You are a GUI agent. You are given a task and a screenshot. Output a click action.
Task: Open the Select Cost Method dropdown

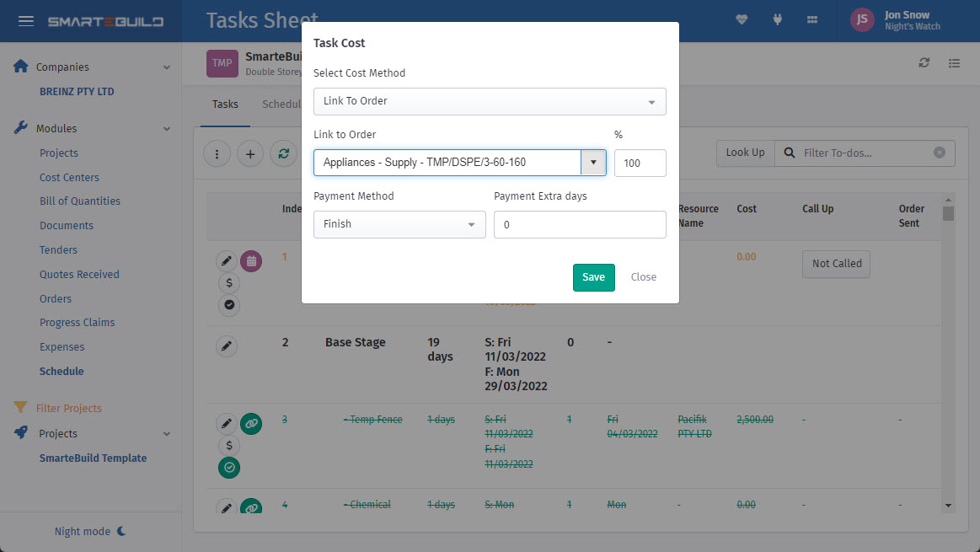[490, 101]
